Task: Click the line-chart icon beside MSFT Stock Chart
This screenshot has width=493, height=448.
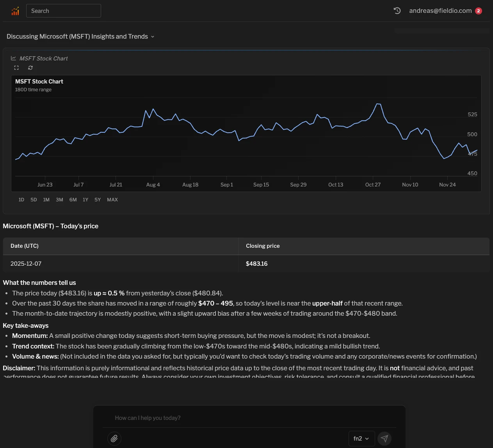Action: 13,58
